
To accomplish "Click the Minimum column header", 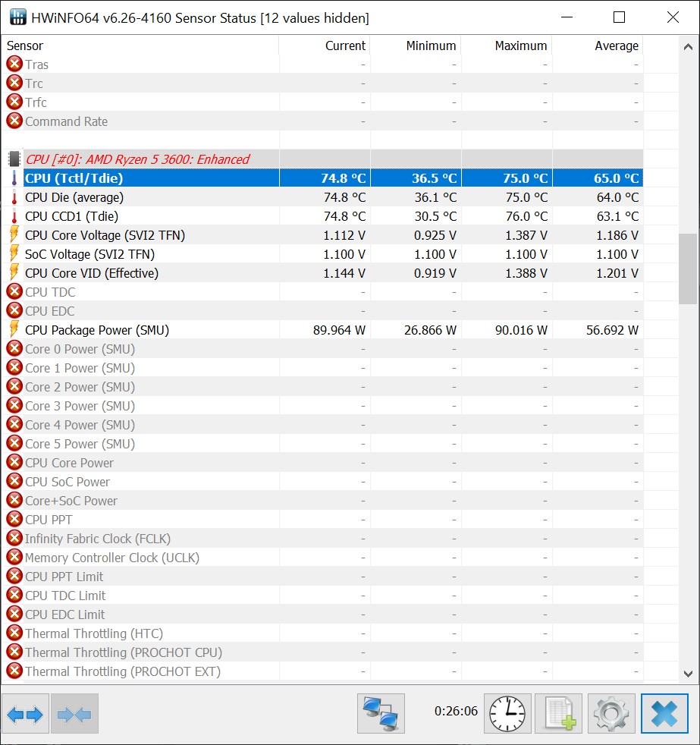I will click(x=416, y=46).
